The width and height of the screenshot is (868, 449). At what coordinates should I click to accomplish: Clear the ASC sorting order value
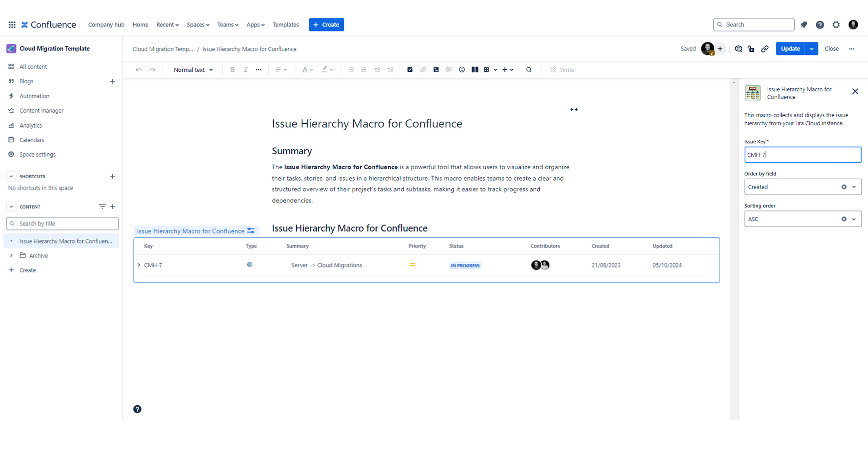[844, 219]
